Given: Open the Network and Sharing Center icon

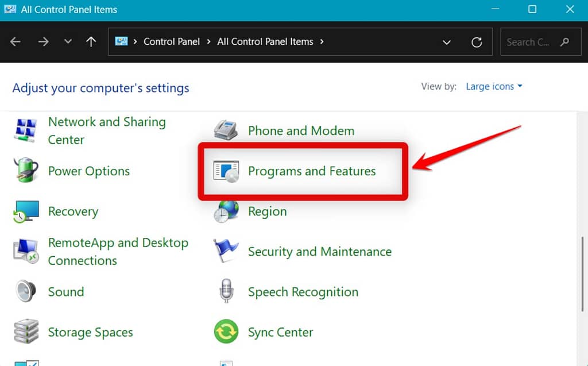Looking at the screenshot, I should [x=26, y=130].
